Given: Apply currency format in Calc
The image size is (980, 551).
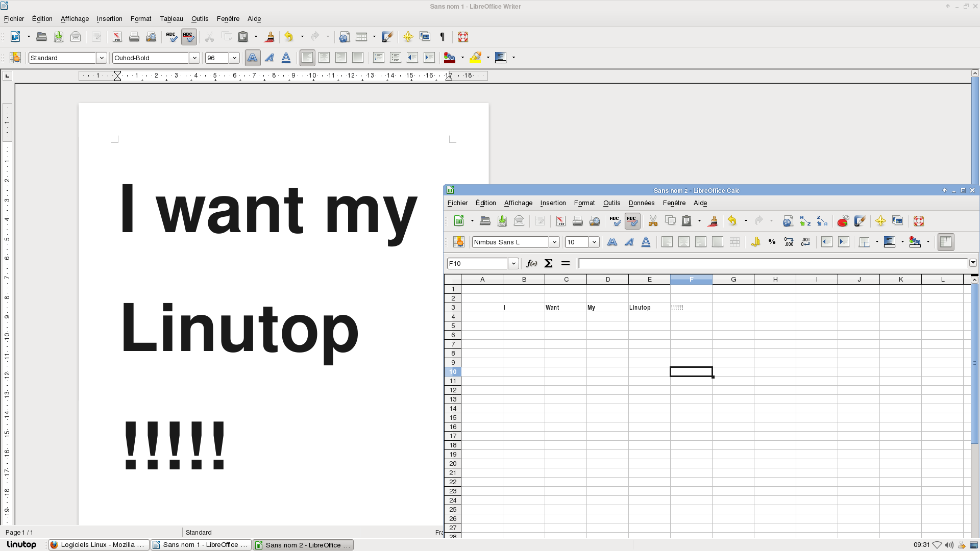Looking at the screenshot, I should (755, 242).
